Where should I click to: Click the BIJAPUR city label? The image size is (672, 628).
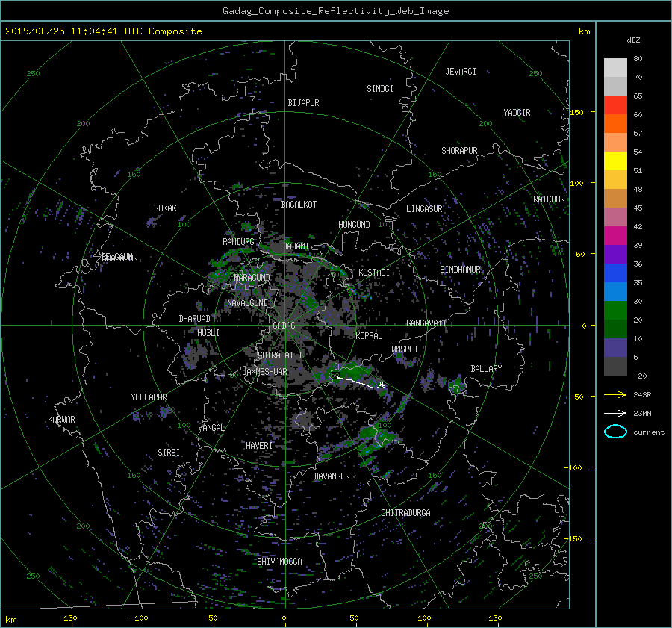point(303,103)
